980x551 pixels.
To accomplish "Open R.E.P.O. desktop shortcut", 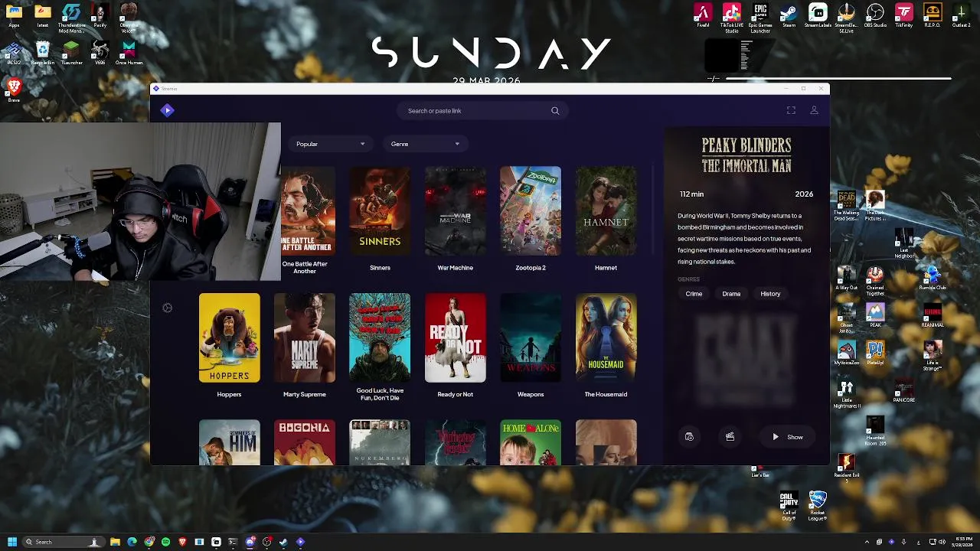I will [x=933, y=16].
